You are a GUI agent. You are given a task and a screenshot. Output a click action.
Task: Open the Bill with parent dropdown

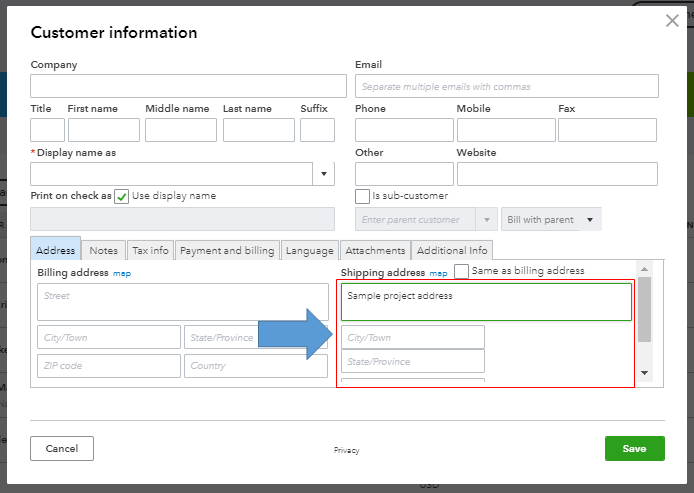pos(590,220)
